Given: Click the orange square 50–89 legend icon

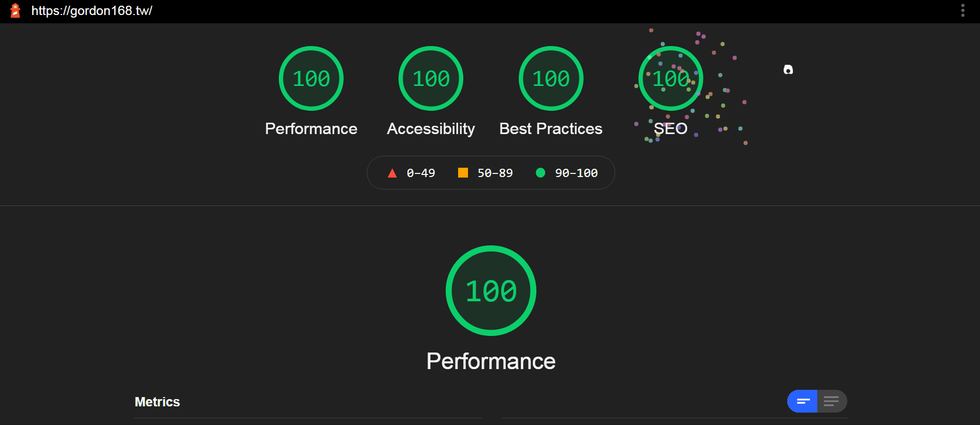Looking at the screenshot, I should point(463,172).
